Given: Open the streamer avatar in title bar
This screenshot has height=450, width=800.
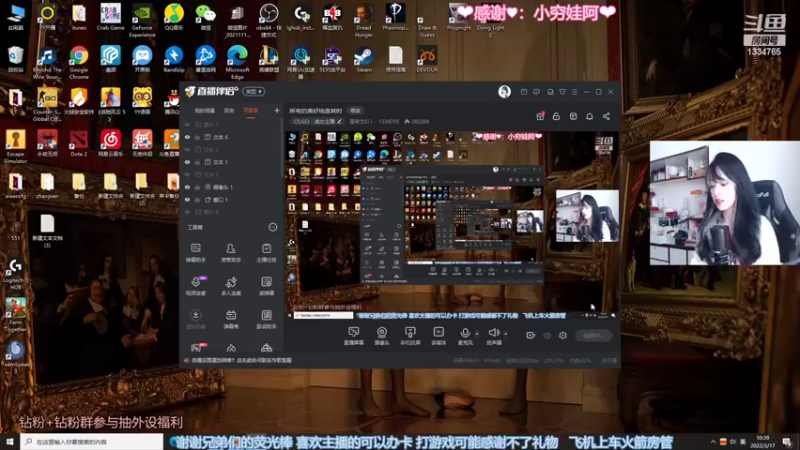Looking at the screenshot, I should pos(504,91).
